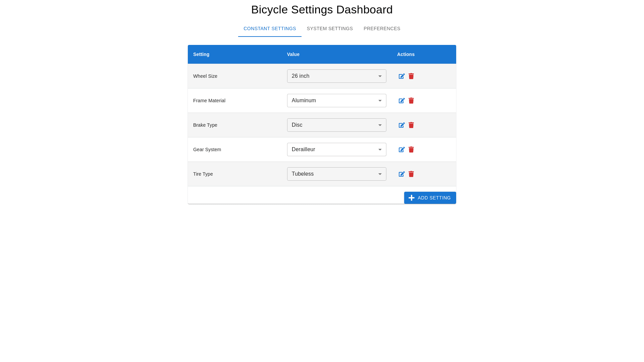Image resolution: width=644 pixels, height=362 pixels.
Task: Click the edit icon for Wheel Size
Action: [401, 76]
